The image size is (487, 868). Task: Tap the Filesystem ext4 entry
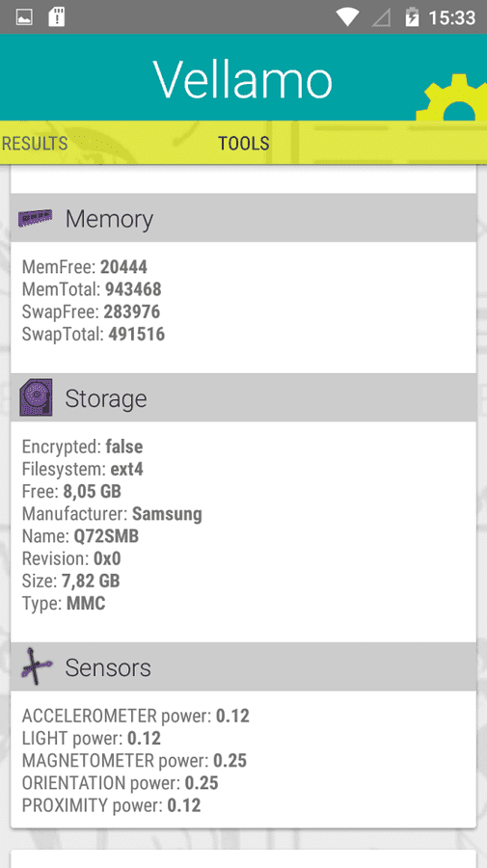click(83, 469)
